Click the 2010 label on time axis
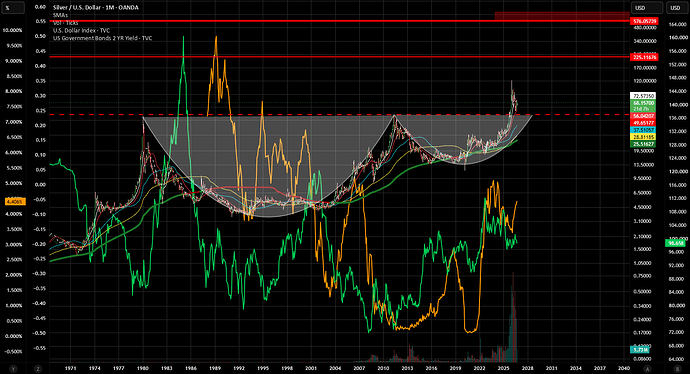Viewport: 690px width, 374px height. click(x=383, y=368)
